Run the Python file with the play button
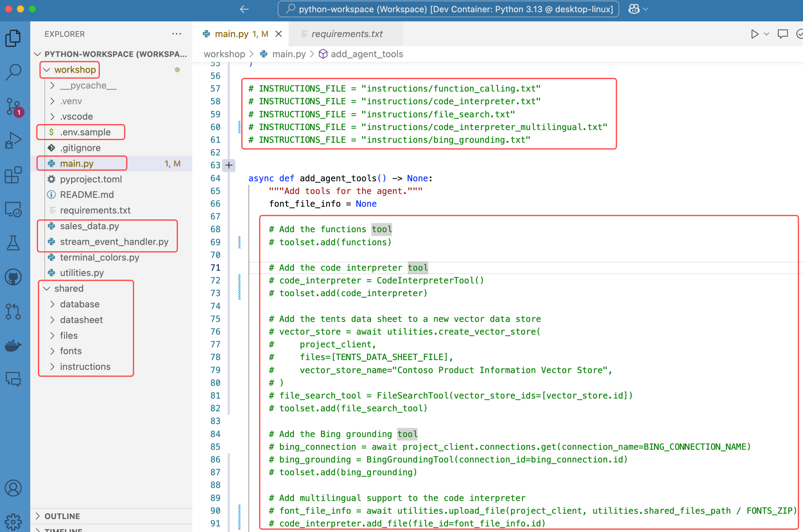Image resolution: width=803 pixels, height=532 pixels. 754,34
